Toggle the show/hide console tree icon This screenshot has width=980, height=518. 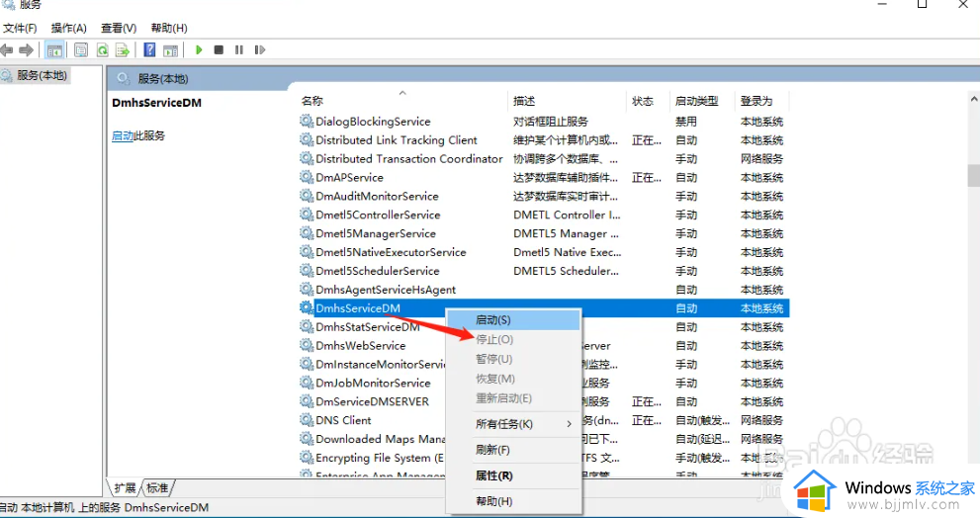pos(54,50)
